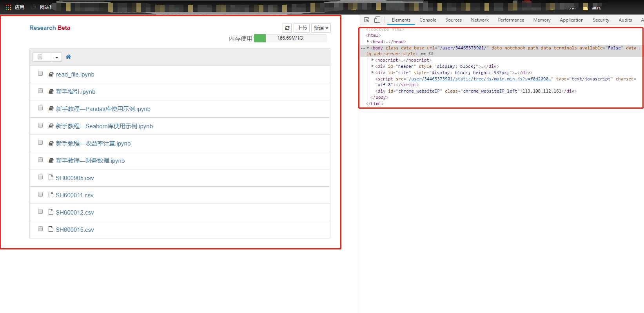Open the Audits tab
The height and width of the screenshot is (313, 644).
point(625,20)
